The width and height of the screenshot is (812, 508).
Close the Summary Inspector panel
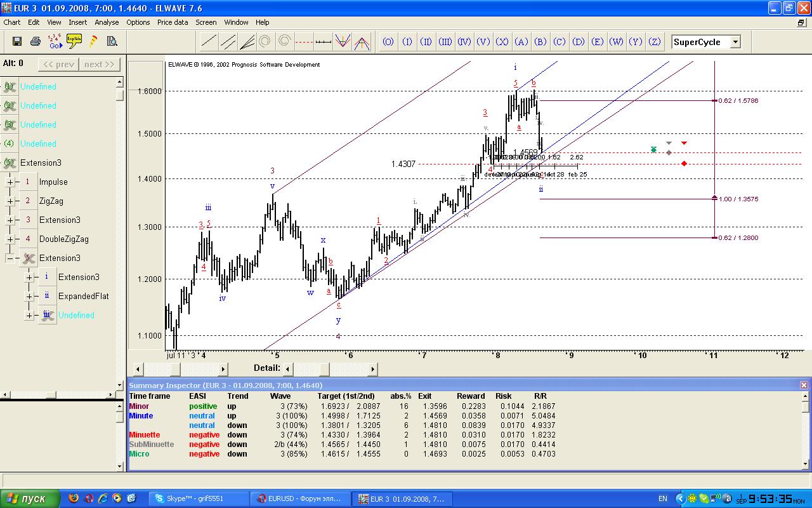click(x=804, y=385)
